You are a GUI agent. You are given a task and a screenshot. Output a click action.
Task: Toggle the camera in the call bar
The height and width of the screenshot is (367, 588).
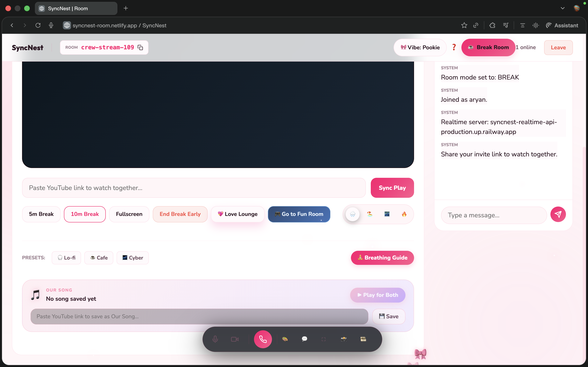[234, 339]
